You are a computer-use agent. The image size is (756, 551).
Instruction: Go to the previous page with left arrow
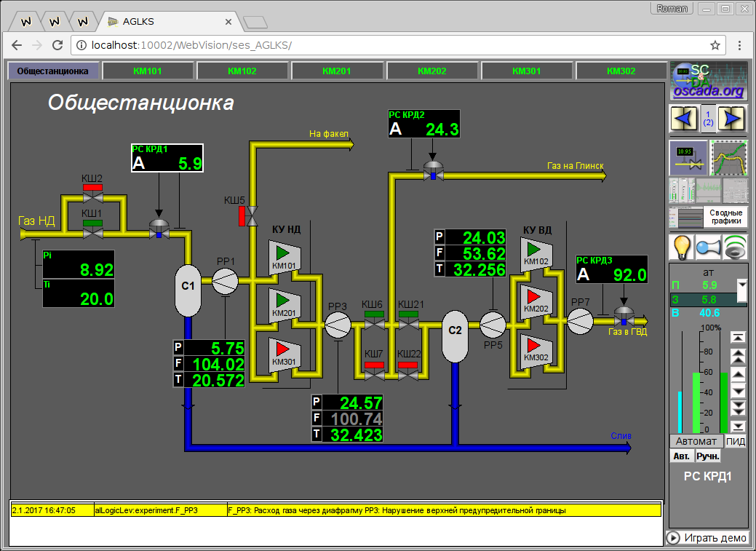[683, 118]
